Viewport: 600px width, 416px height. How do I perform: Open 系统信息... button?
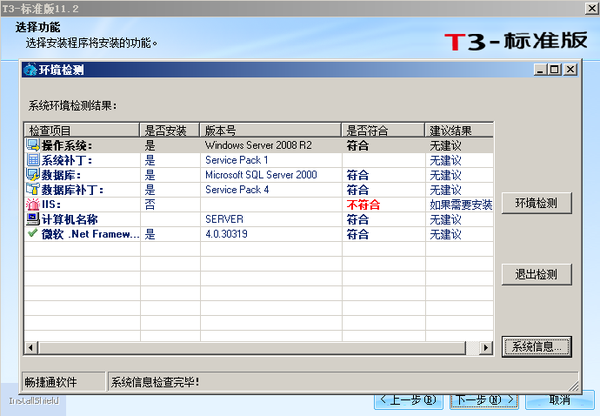point(536,347)
